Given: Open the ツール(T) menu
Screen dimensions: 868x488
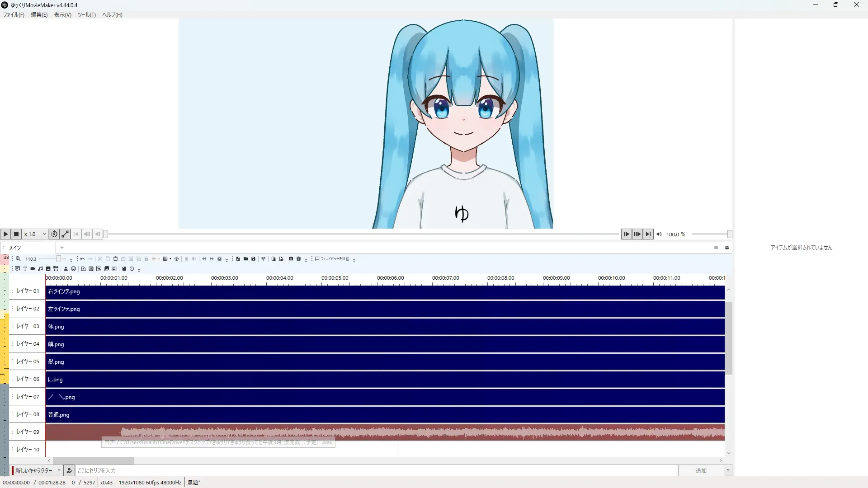Looking at the screenshot, I should (86, 15).
